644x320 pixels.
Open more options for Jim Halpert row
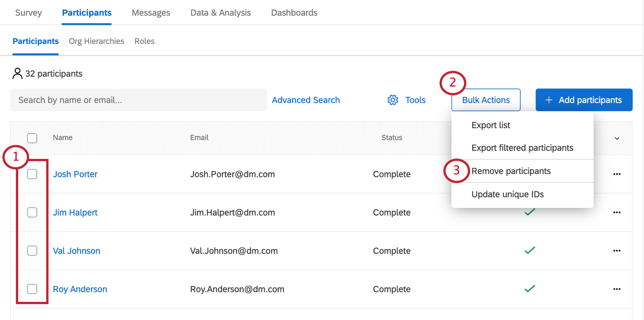(x=617, y=212)
